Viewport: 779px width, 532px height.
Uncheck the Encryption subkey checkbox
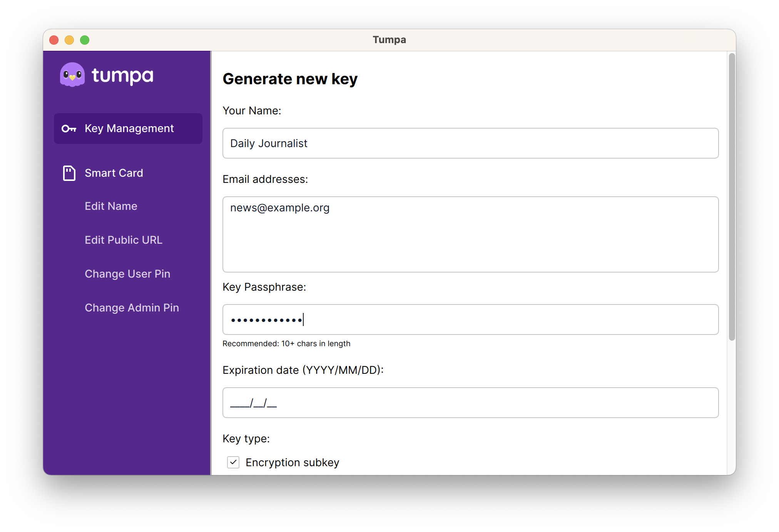pos(233,462)
